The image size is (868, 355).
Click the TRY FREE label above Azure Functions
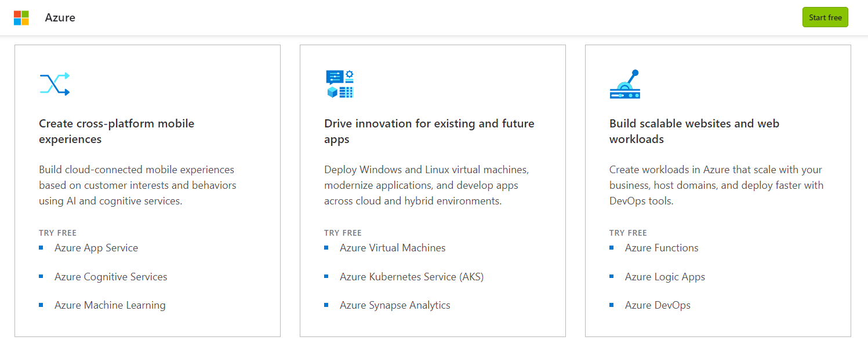click(x=628, y=233)
